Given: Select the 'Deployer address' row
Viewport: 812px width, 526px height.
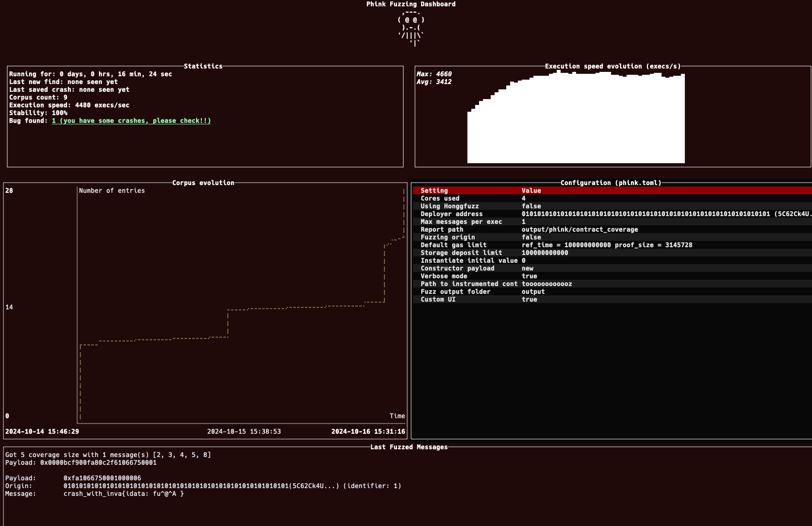Looking at the screenshot, I should click(x=613, y=214).
